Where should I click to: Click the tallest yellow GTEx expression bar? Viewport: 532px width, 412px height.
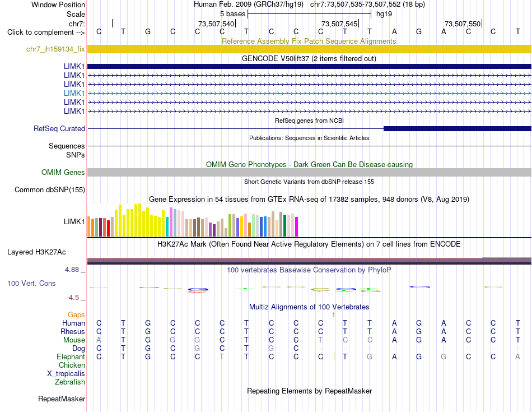[139, 220]
